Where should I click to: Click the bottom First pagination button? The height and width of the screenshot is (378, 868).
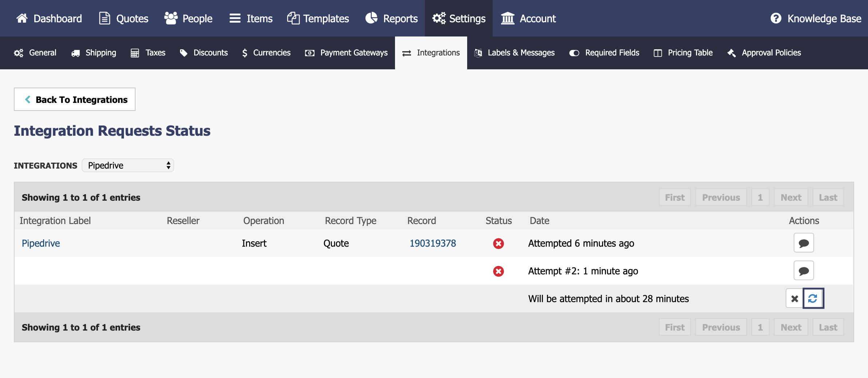(x=675, y=327)
